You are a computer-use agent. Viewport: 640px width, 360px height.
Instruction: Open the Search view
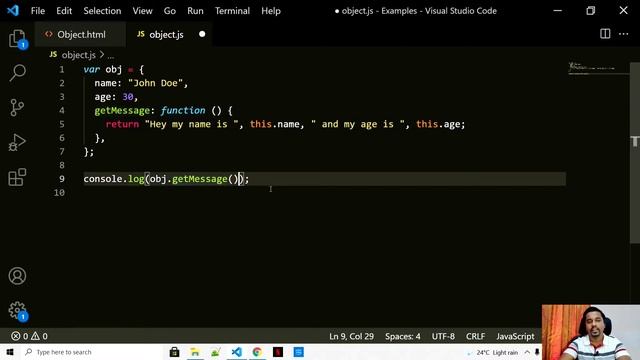click(17, 73)
